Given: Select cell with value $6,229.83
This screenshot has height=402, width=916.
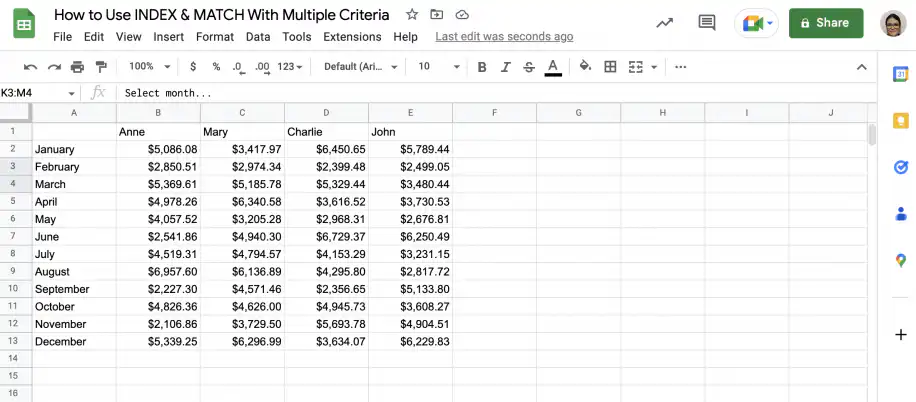Looking at the screenshot, I should click(411, 342).
